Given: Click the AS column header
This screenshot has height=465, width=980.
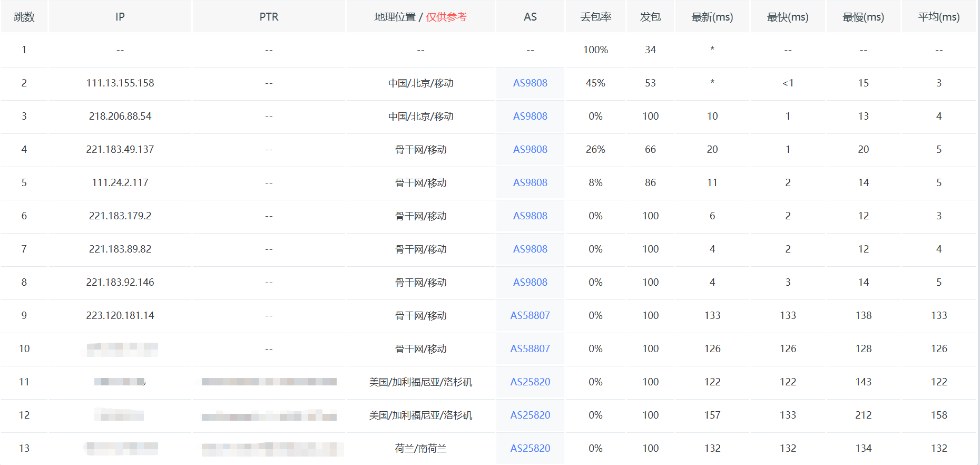Looking at the screenshot, I should (x=530, y=17).
